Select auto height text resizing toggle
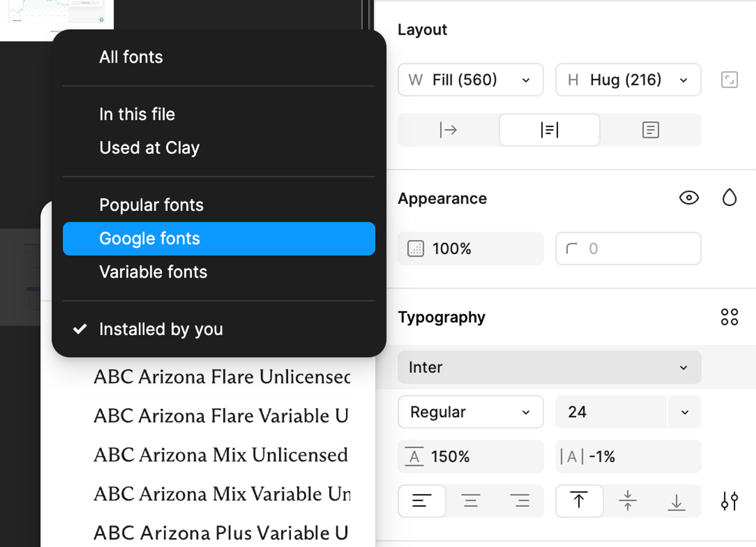Viewport: 756px width, 547px height. 549,130
